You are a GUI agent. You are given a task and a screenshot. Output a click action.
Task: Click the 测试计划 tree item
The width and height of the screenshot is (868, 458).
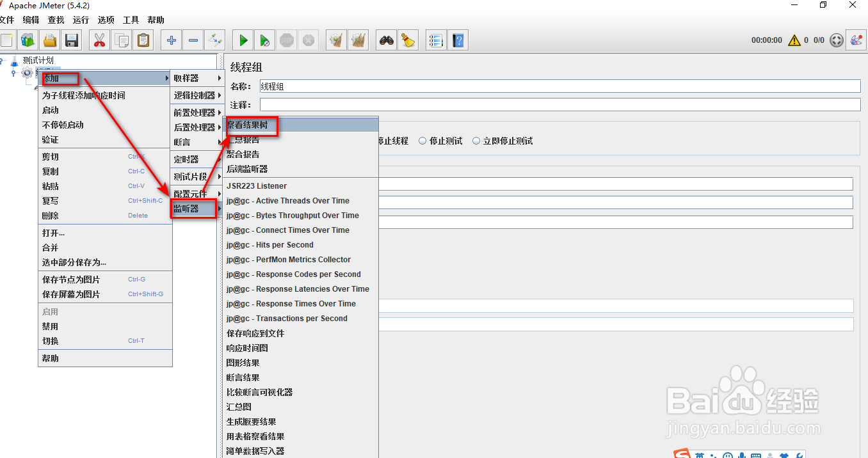click(x=37, y=60)
